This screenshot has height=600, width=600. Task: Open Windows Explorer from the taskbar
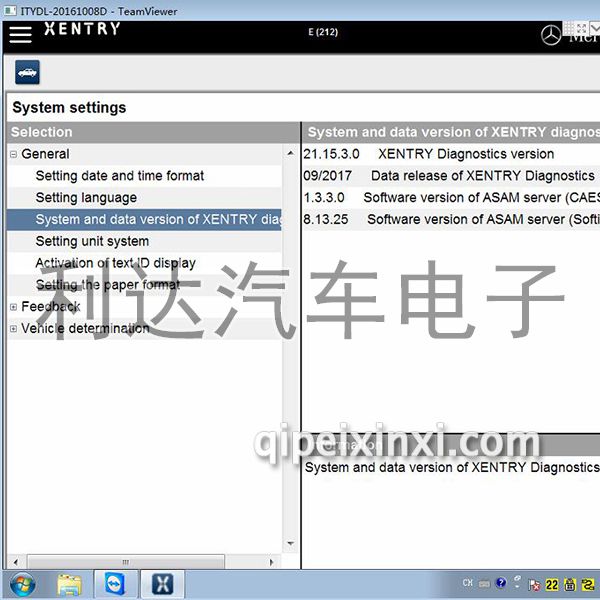click(69, 584)
